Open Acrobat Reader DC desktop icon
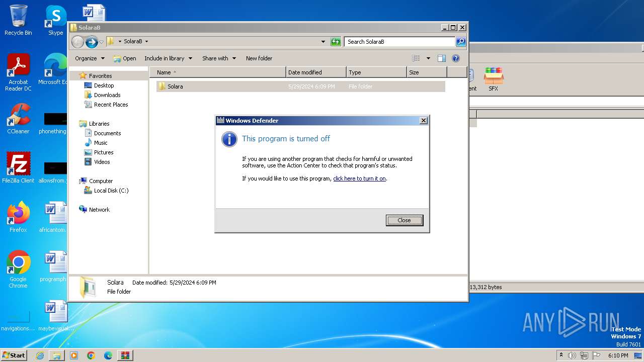Image resolution: width=644 pixels, height=362 pixels. 18,73
